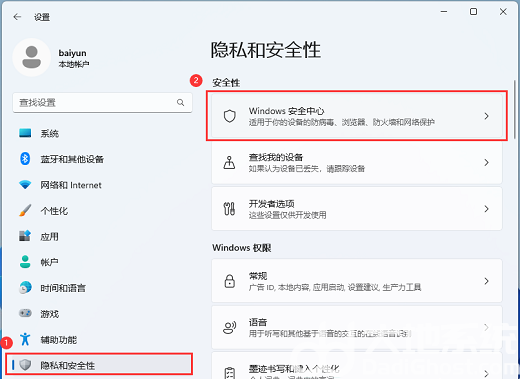Open 语音 permissions entry
Image resolution: width=520 pixels, height=379 pixels.
[357, 327]
